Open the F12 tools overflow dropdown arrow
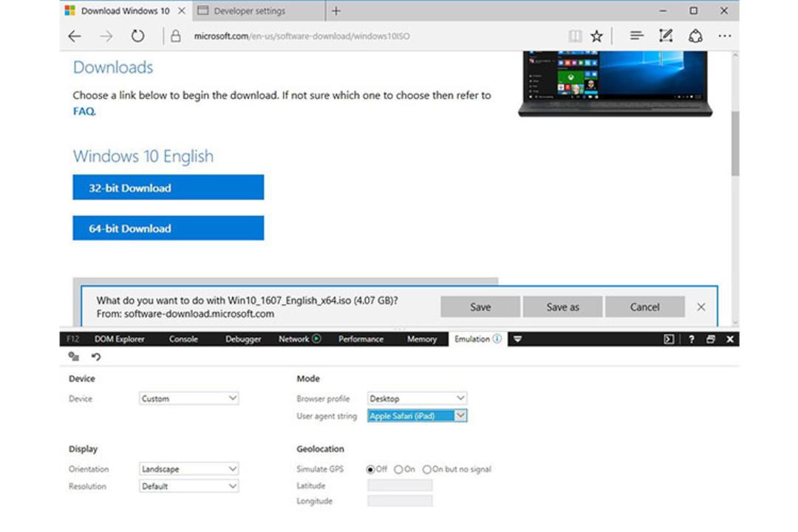Viewport: 798px width, 532px height. [x=517, y=339]
